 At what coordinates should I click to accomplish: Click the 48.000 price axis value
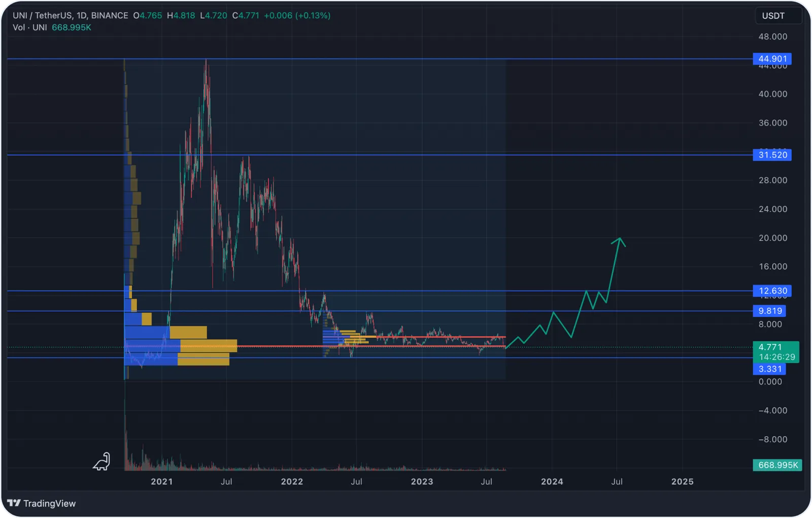[x=773, y=37]
